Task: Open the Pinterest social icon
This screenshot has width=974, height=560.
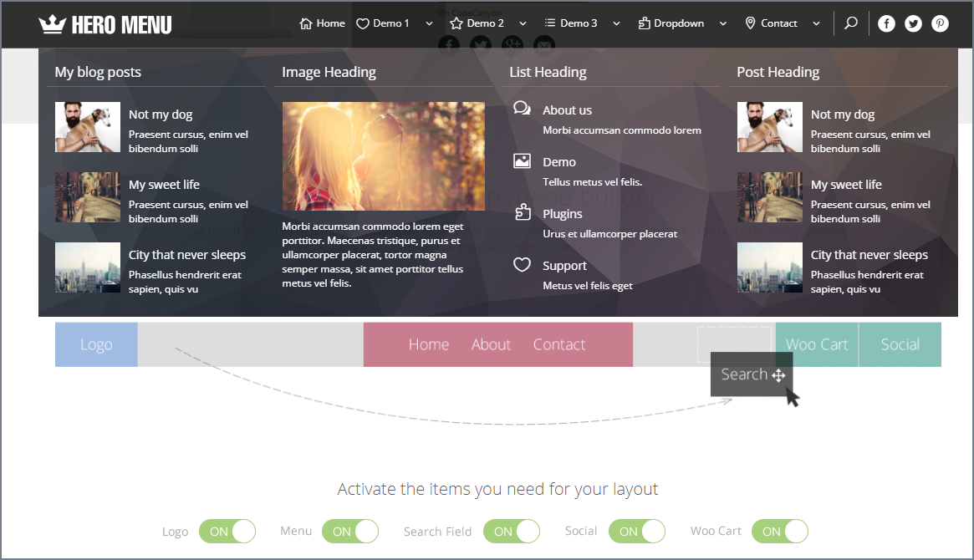Action: [940, 23]
